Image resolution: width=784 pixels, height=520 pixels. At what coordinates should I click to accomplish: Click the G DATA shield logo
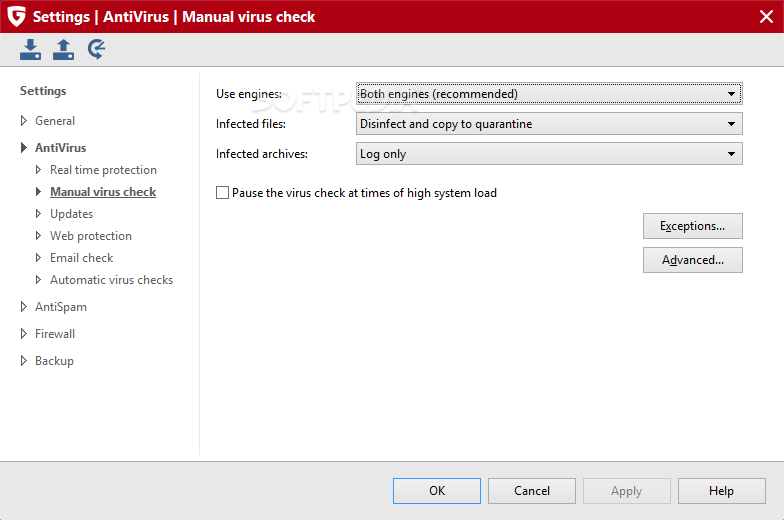click(x=16, y=16)
